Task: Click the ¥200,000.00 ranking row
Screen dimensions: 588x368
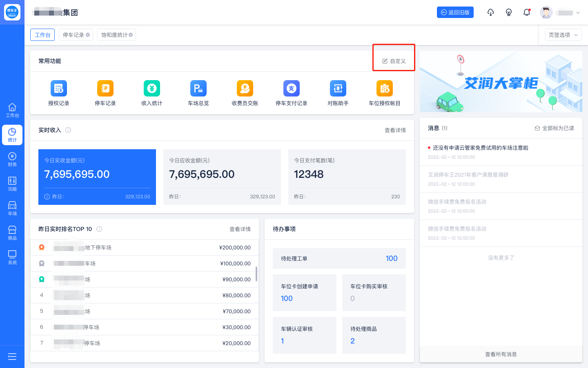Action: pos(145,247)
